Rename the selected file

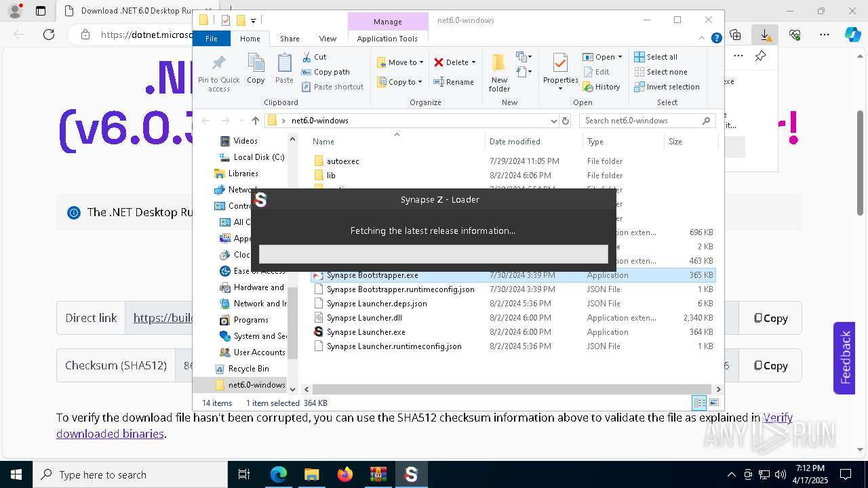tap(454, 82)
